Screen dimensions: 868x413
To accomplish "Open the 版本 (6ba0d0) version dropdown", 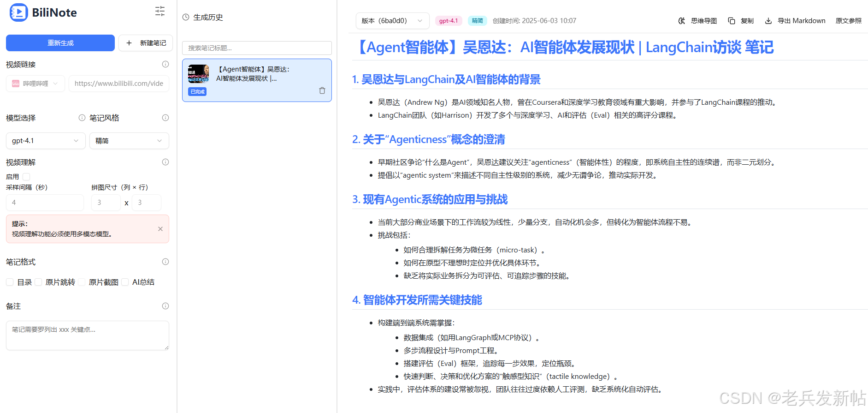I will pyautogui.click(x=392, y=21).
